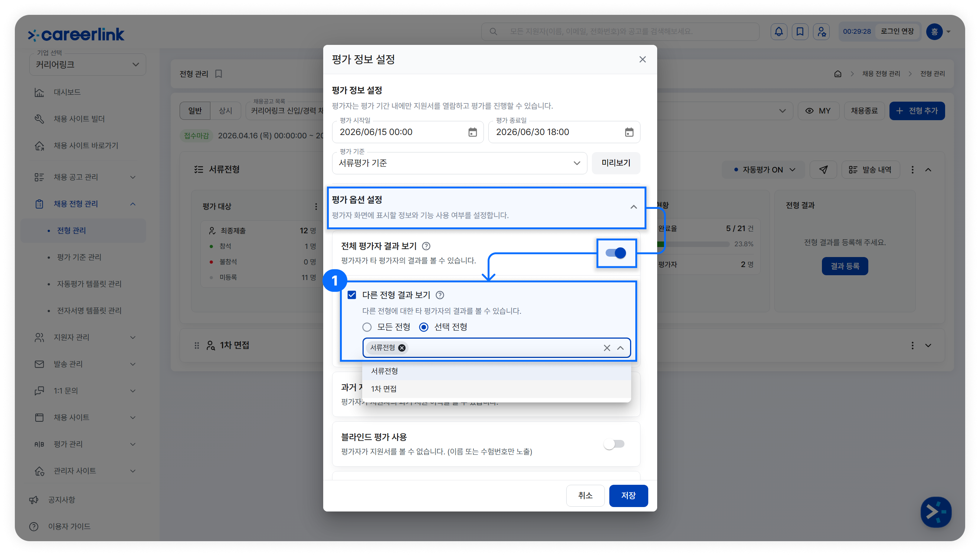The image size is (980, 556).
Task: Click the home breadcrumb icon
Action: tap(838, 74)
